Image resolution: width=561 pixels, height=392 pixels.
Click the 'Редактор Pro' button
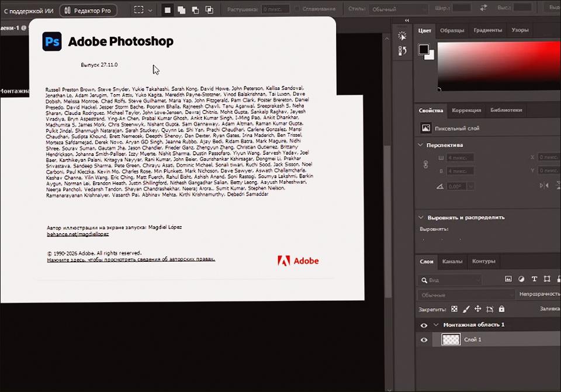88,11
